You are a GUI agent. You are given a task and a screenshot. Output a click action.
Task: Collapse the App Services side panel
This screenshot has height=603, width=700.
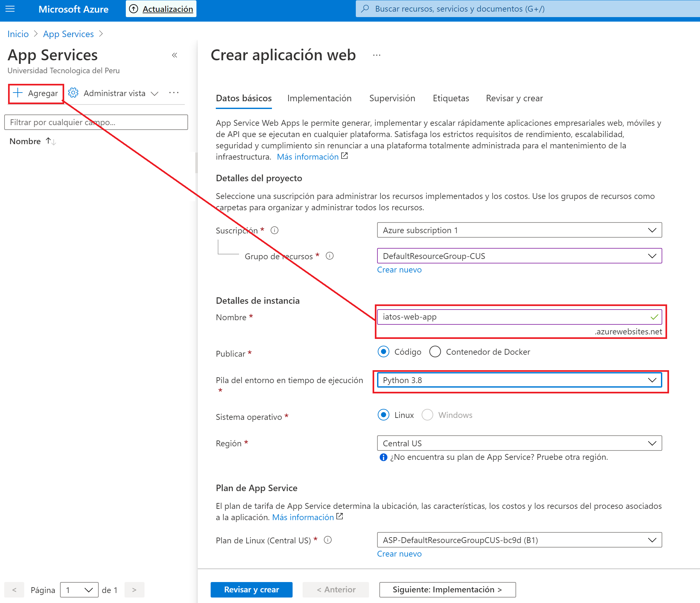[x=174, y=55]
